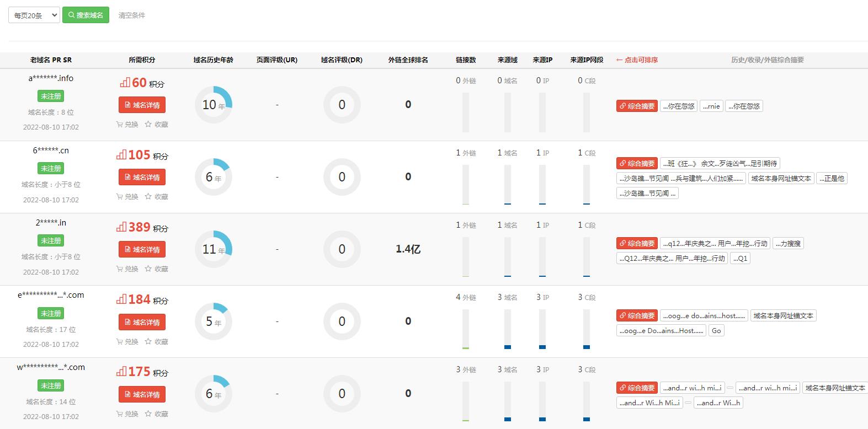Open 域名详情 for 6******.cn

[142, 177]
